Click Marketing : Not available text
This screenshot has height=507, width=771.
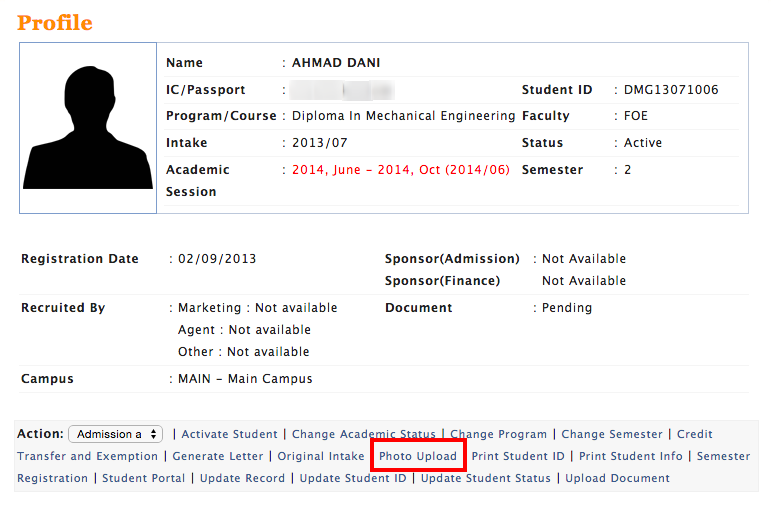(258, 308)
